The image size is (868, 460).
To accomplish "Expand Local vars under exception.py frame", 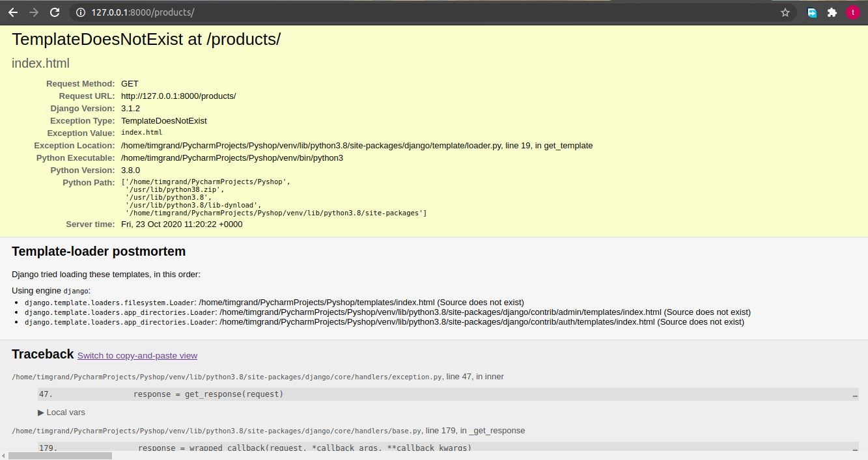I will click(61, 413).
